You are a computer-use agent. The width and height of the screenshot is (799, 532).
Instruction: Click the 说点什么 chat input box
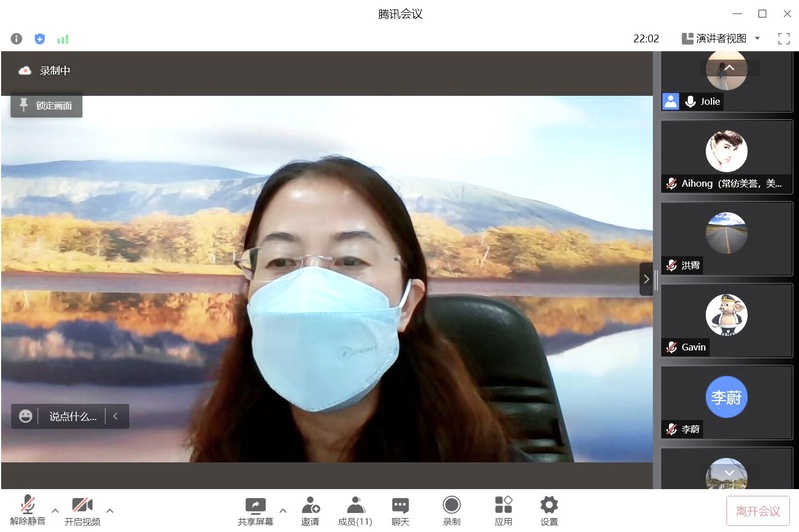(x=72, y=416)
